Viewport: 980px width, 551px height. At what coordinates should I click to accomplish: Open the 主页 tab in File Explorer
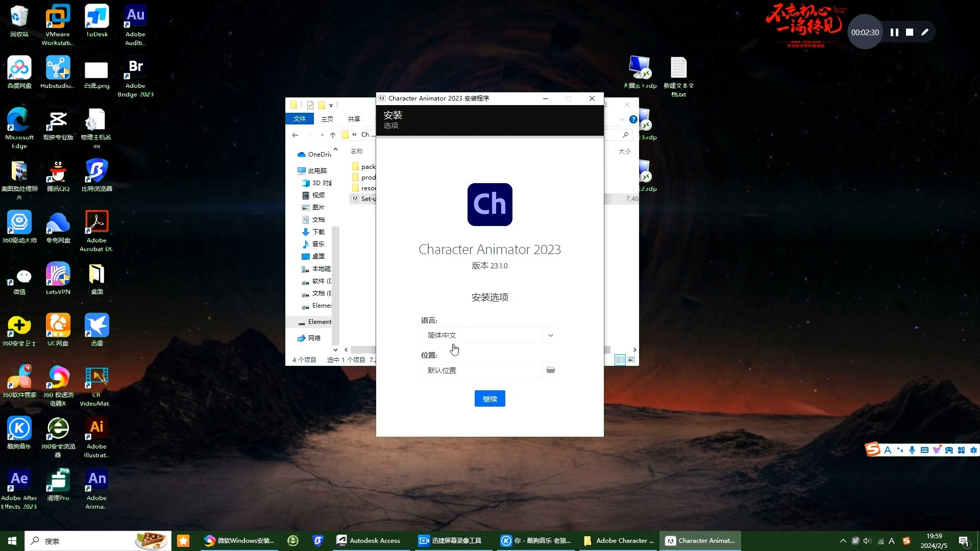[327, 119]
